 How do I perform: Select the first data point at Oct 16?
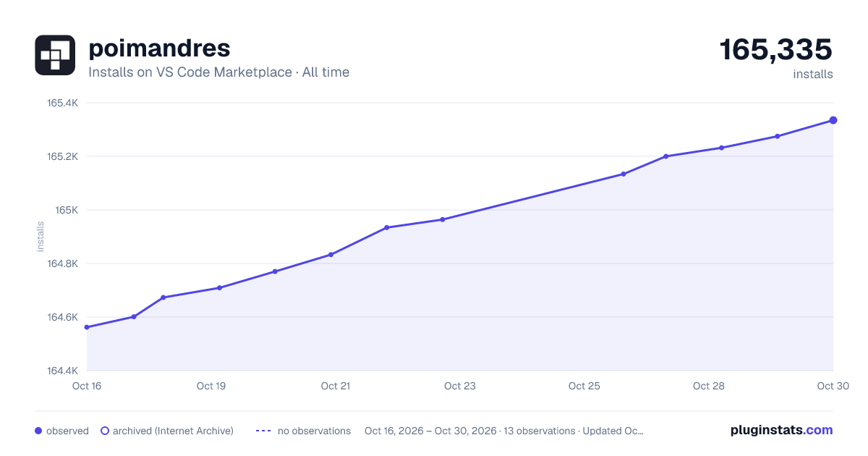(87, 327)
